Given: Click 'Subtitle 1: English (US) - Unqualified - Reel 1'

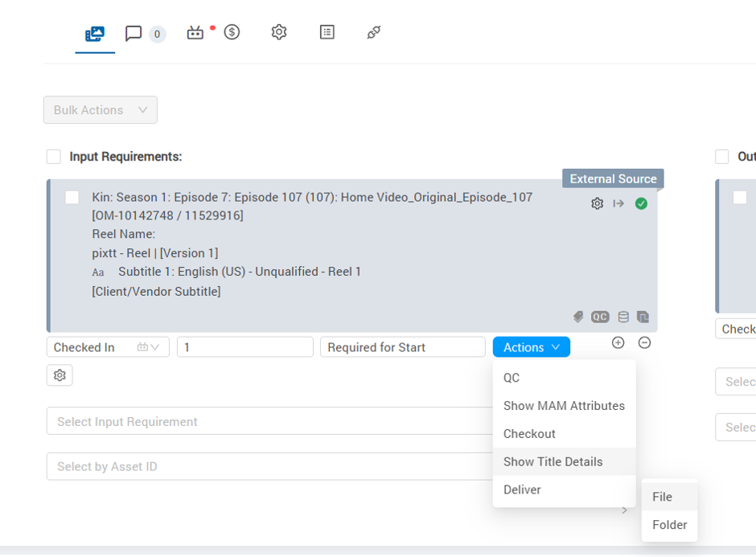Looking at the screenshot, I should pyautogui.click(x=240, y=272).
